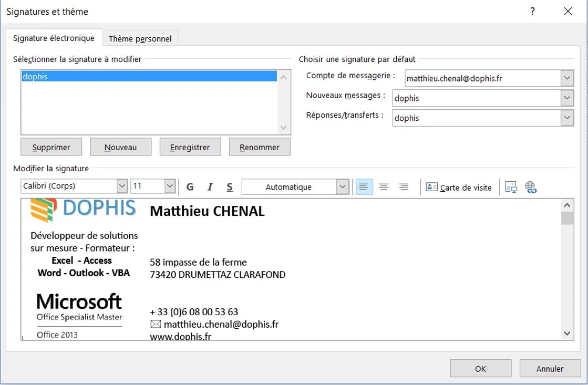Click the Office 2013 text in signature
588x385 pixels.
click(57, 335)
